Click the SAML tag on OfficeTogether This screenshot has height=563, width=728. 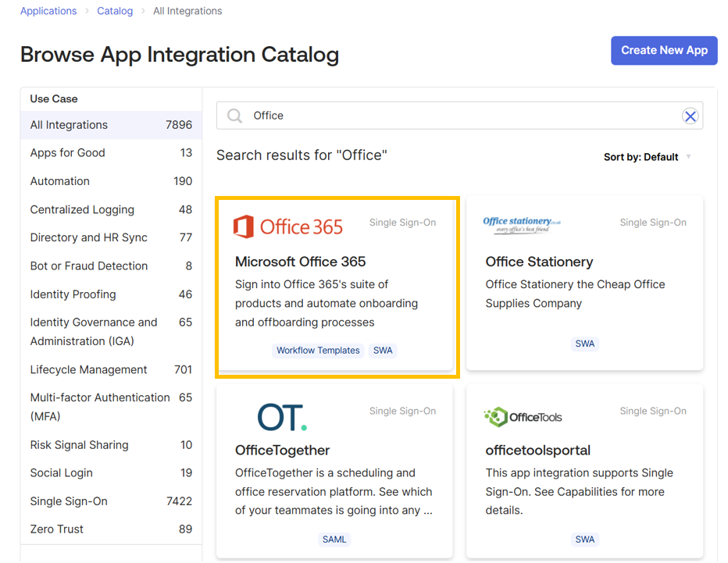334,540
